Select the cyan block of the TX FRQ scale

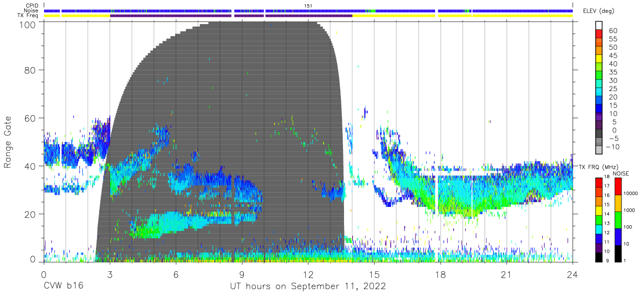click(598, 229)
